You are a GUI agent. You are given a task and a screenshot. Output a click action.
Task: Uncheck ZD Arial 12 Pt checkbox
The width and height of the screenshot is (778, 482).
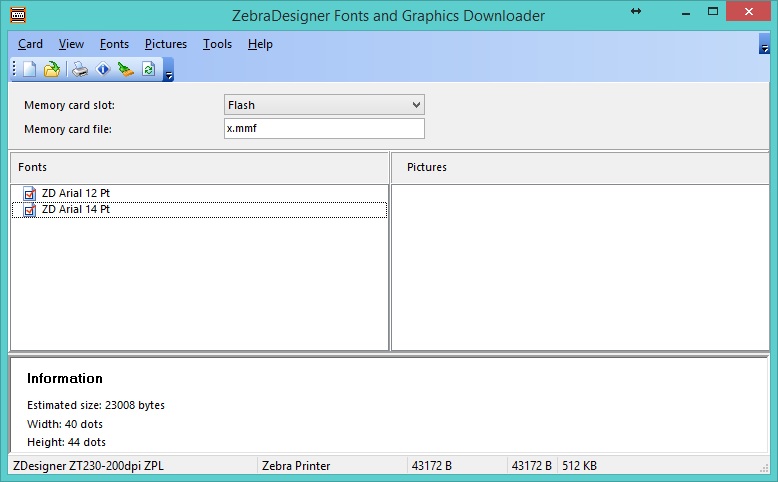click(29, 194)
